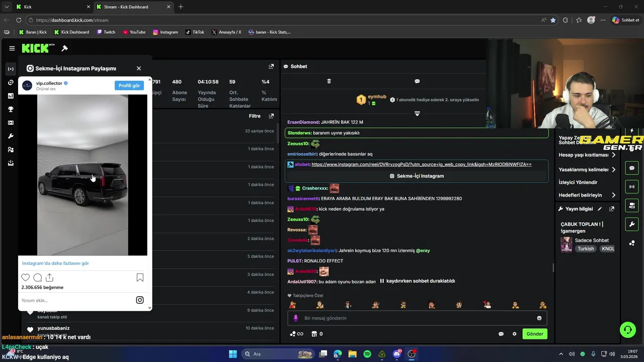Open the download tray sidebar icon
The width and height of the screenshot is (644, 362).
[x=11, y=163]
